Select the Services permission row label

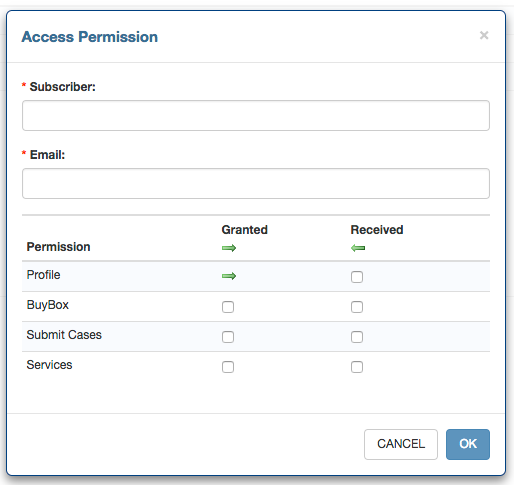click(x=49, y=365)
